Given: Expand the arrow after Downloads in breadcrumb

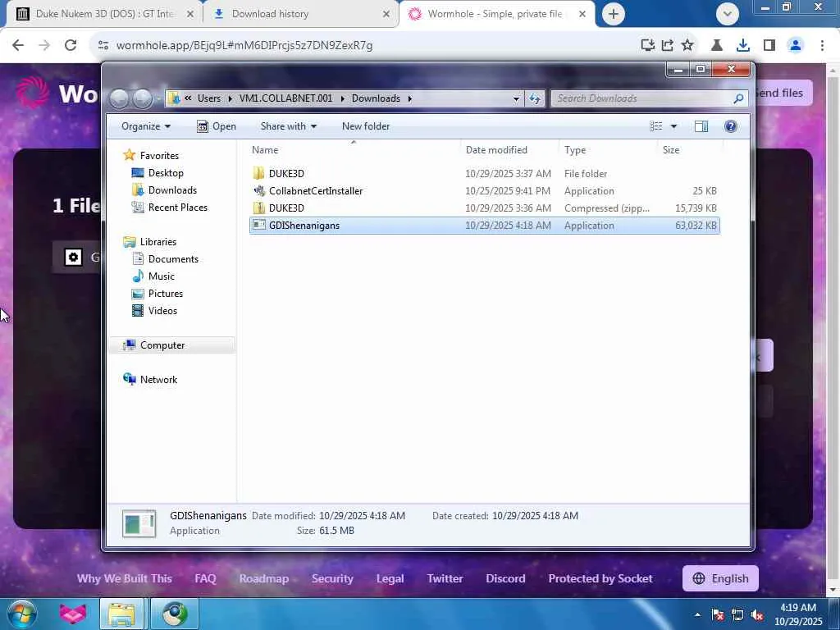Looking at the screenshot, I should point(410,98).
